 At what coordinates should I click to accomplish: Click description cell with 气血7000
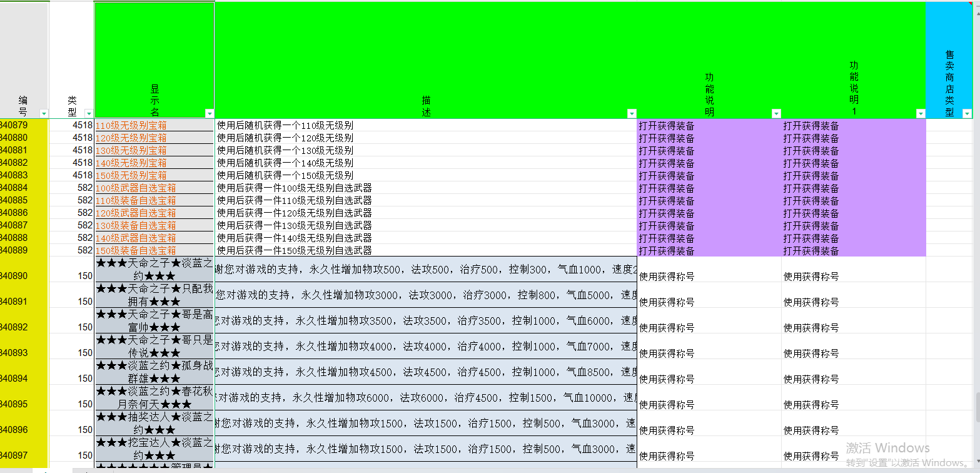[425, 346]
